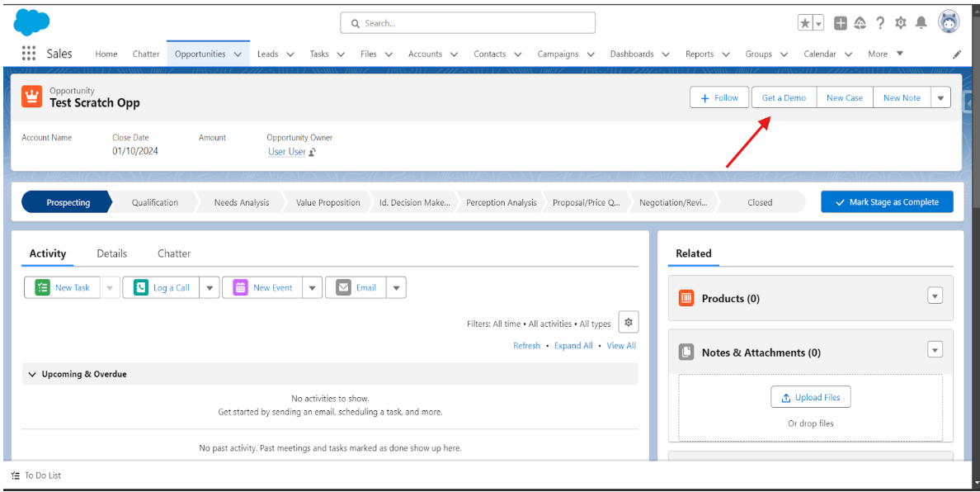This screenshot has width=980, height=492.
Task: Click in the global Search field
Action: tap(468, 23)
